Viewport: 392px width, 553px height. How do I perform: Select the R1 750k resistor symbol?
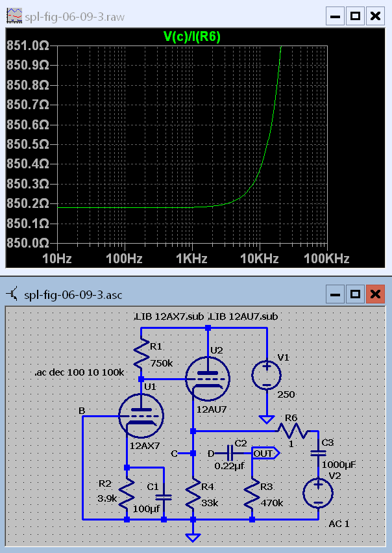[x=141, y=357]
